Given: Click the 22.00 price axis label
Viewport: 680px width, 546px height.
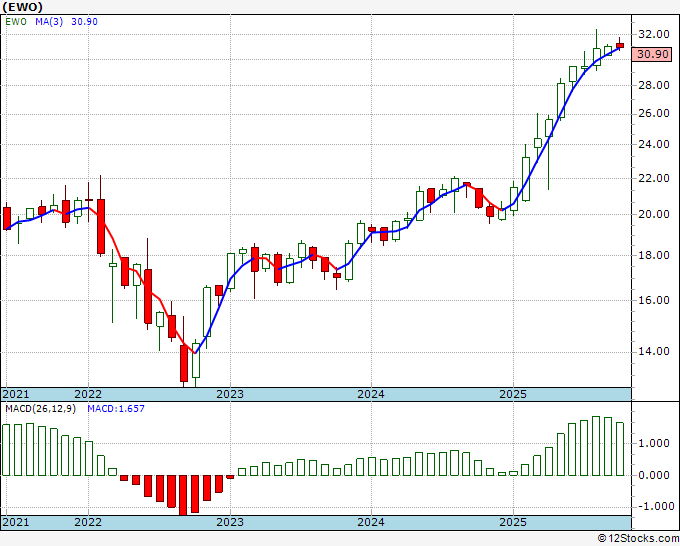Looking at the screenshot, I should click(x=654, y=178).
